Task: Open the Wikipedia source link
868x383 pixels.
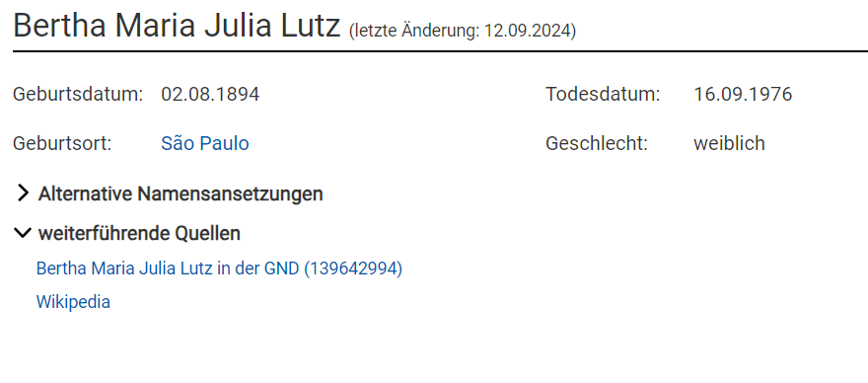Action: pyautogui.click(x=73, y=302)
